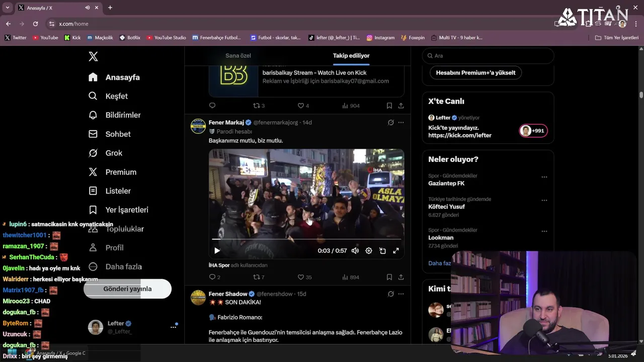Open YouTube Studio bookmark
Viewport: 644px width, 362px height.
(x=167, y=38)
